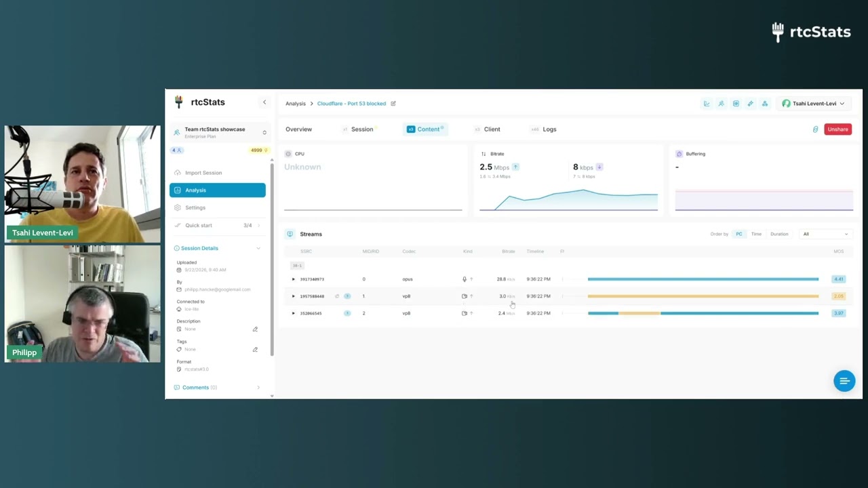
Task: Click the Analysis breadcrumb link
Action: click(296, 104)
